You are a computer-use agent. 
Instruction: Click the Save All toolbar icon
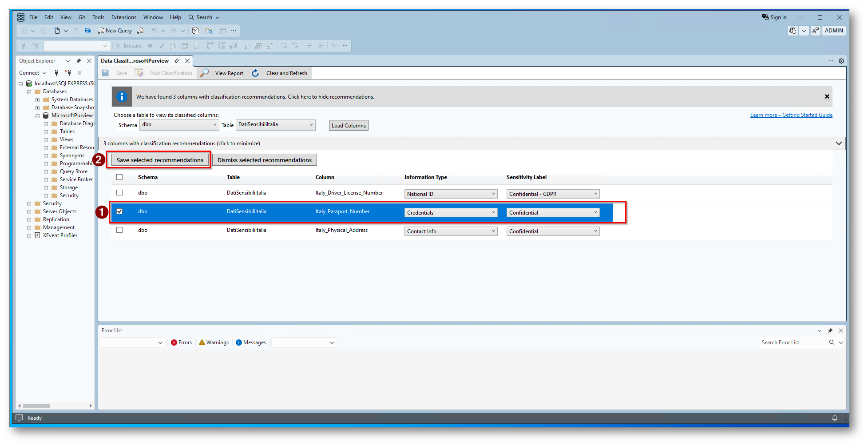(x=88, y=31)
